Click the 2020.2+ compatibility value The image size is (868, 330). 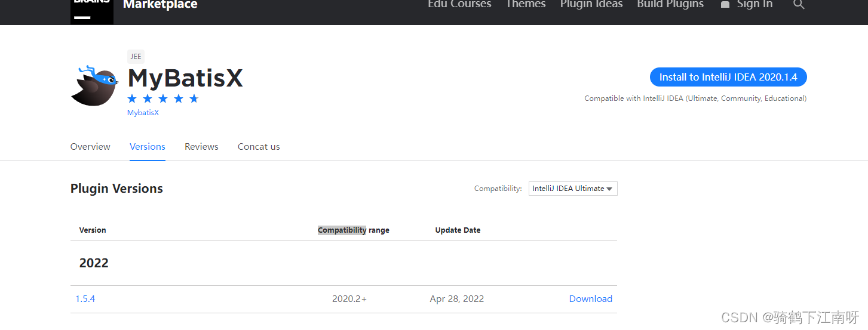[349, 299]
